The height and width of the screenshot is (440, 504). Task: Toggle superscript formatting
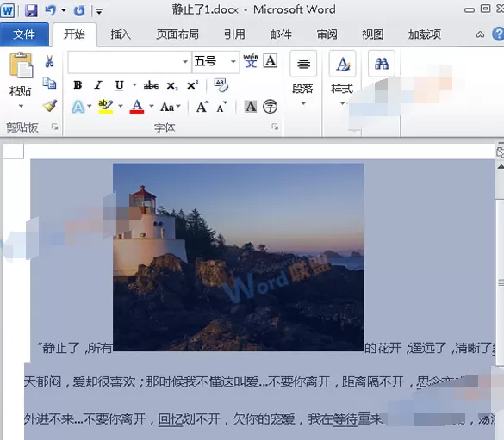(x=192, y=85)
